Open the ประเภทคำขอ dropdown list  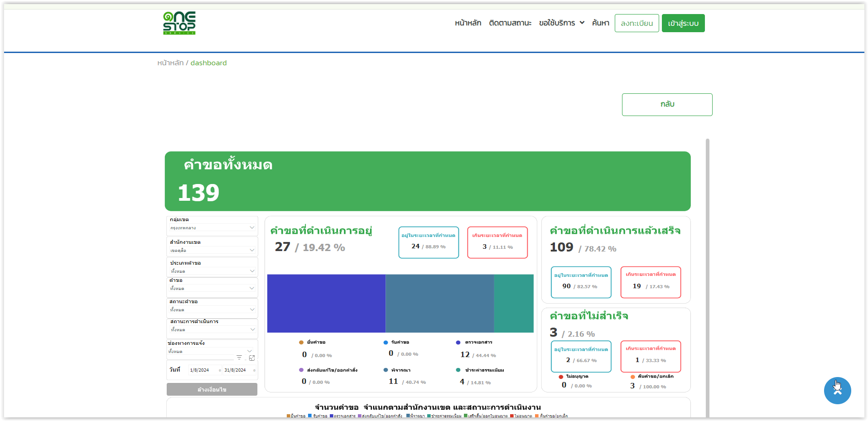(x=212, y=271)
